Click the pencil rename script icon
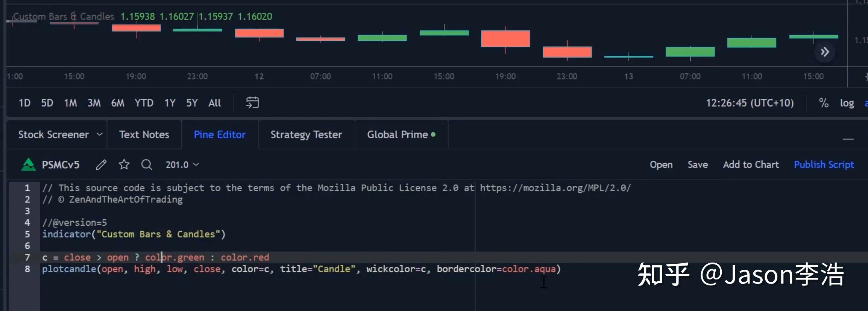 coord(101,165)
